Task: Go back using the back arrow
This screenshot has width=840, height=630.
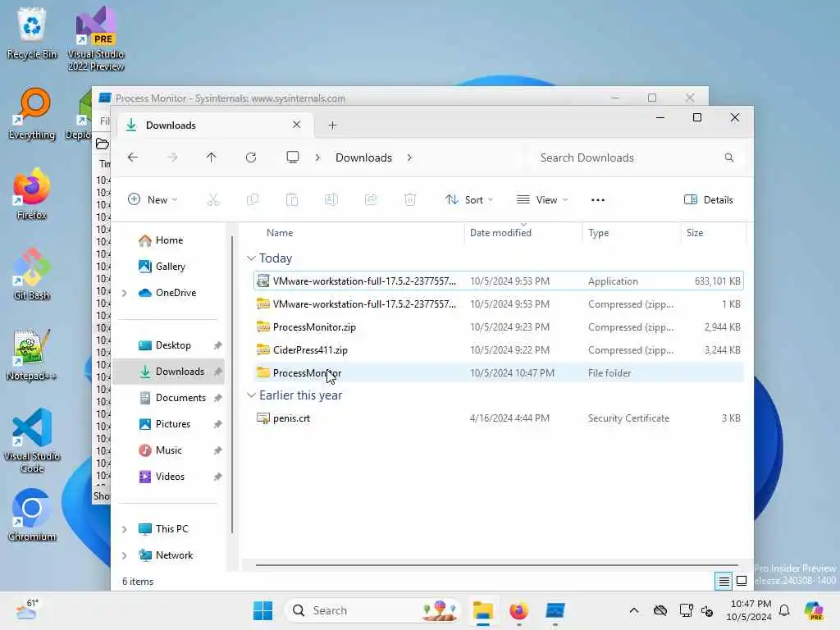Action: coord(133,157)
